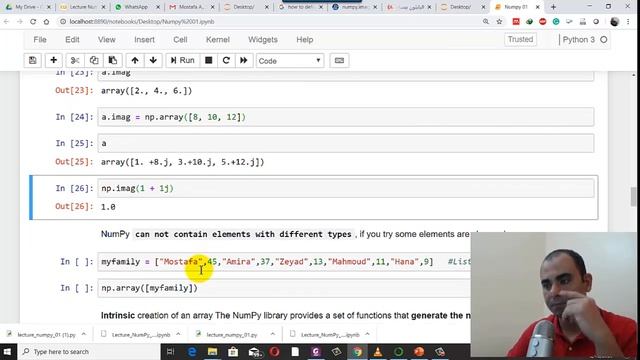Interrupt the kernel with the stop icon
This screenshot has width=640, height=360.
click(x=209, y=60)
